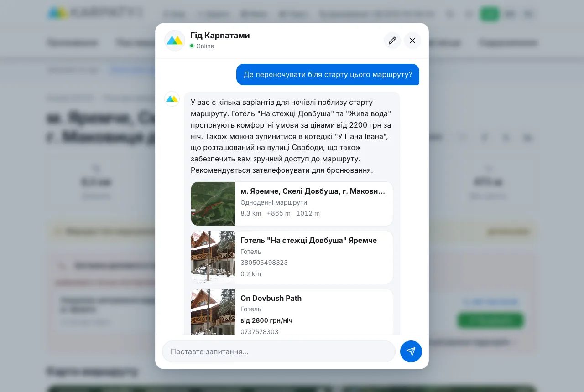This screenshot has width=584, height=392.
Task: Focus the 'Поставте запитання...' input field
Action: pos(279,351)
